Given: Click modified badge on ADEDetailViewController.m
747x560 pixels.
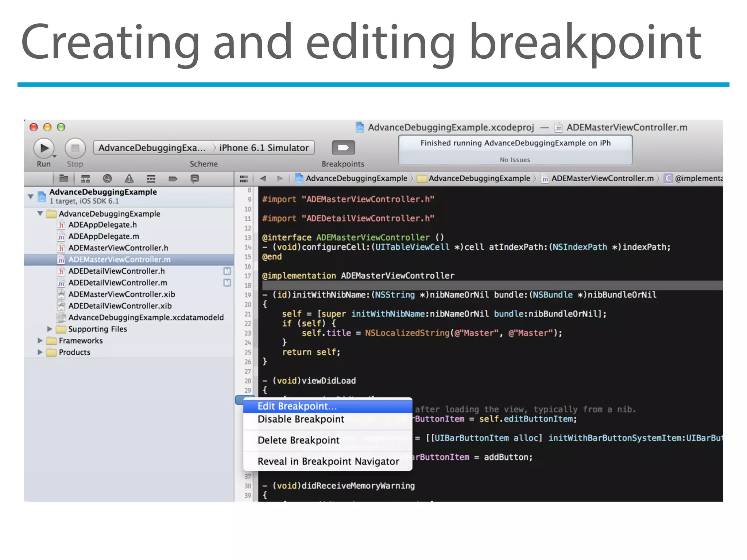Looking at the screenshot, I should coord(227,283).
